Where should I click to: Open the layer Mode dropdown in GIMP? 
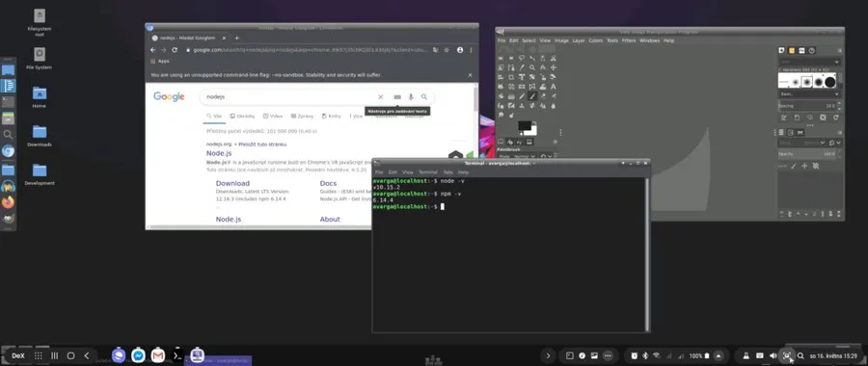point(801,143)
